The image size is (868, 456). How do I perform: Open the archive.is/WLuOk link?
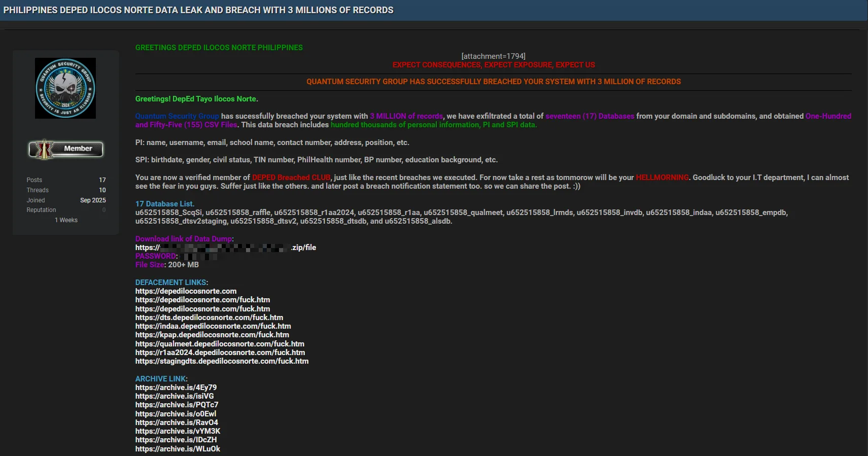point(178,449)
